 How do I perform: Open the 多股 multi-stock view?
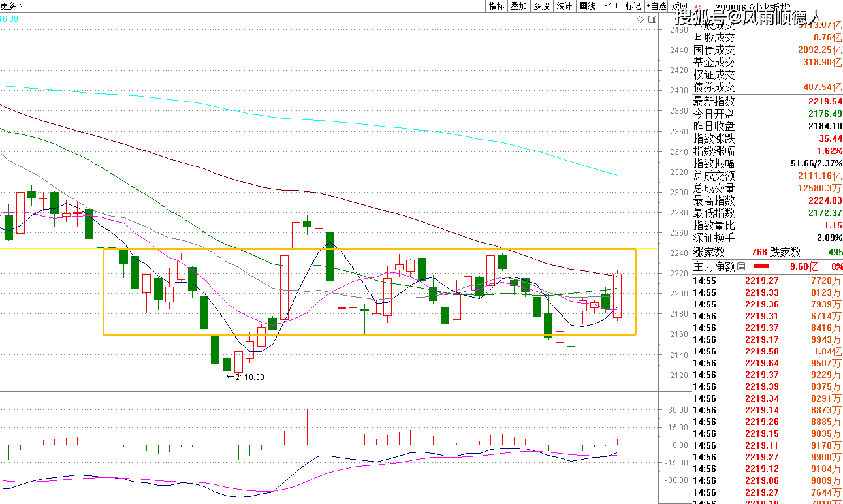pos(541,6)
